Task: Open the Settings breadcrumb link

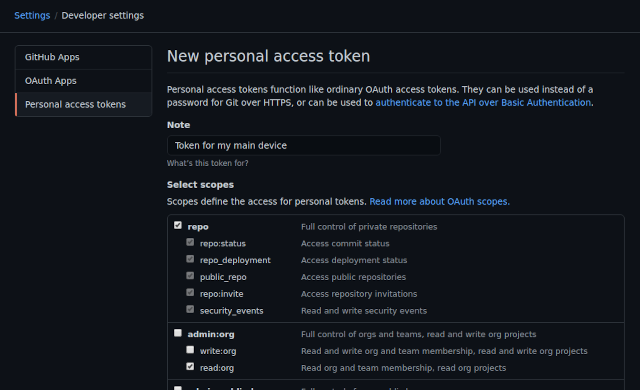Action: point(32,16)
